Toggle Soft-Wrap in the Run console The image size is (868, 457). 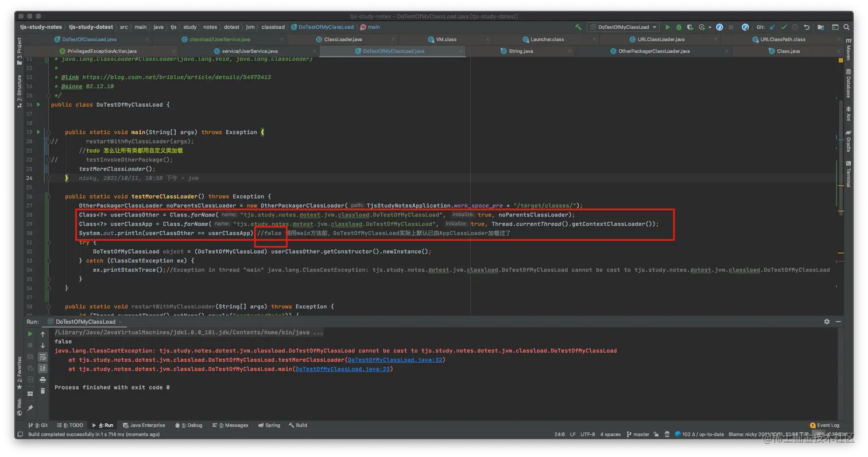(x=42, y=357)
